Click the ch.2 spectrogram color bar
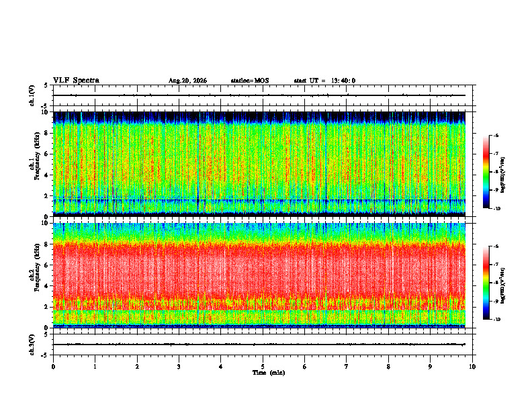The image size is (532, 411). [x=486, y=283]
